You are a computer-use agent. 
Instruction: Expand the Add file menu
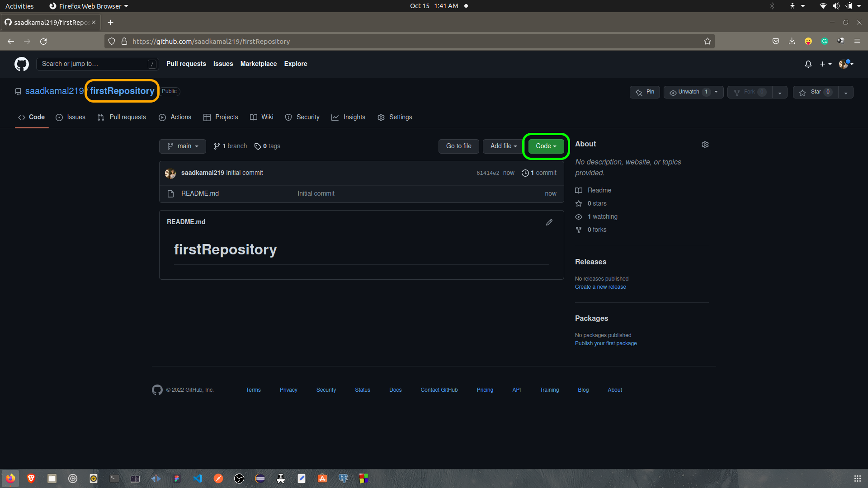[503, 146]
